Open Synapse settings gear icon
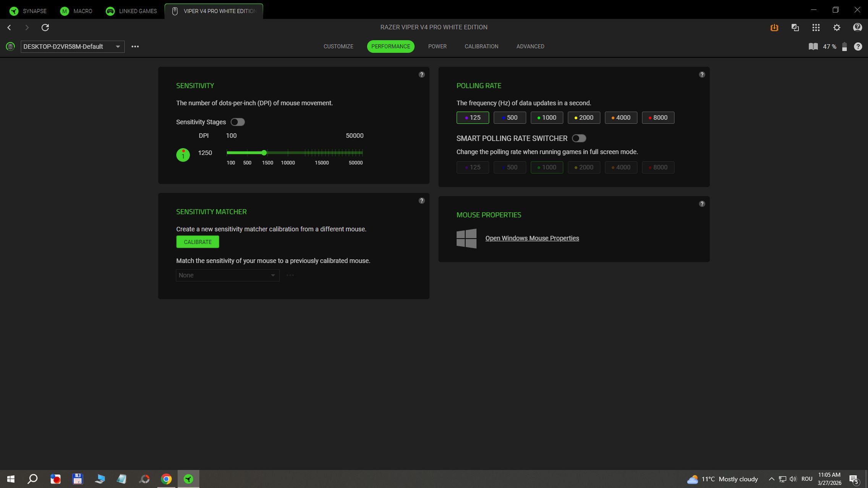The image size is (868, 488). pyautogui.click(x=837, y=27)
